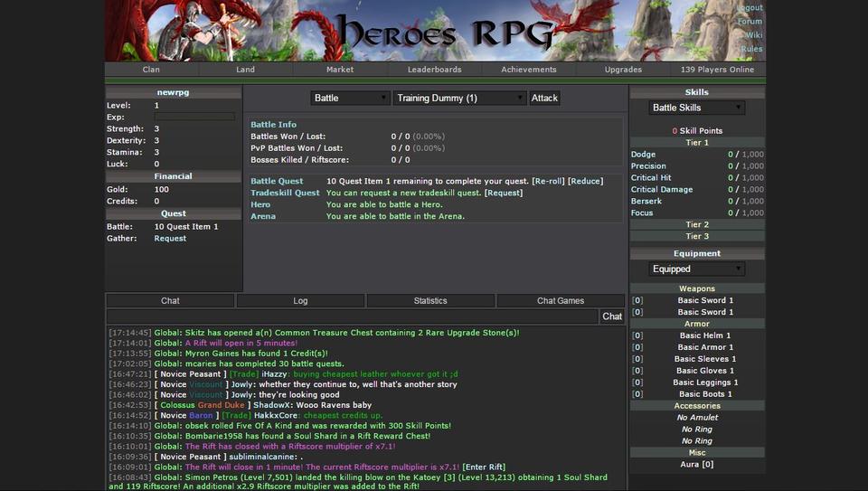Click the Basic Boots 1 item
Screen dimensions: 868x491
pos(705,393)
